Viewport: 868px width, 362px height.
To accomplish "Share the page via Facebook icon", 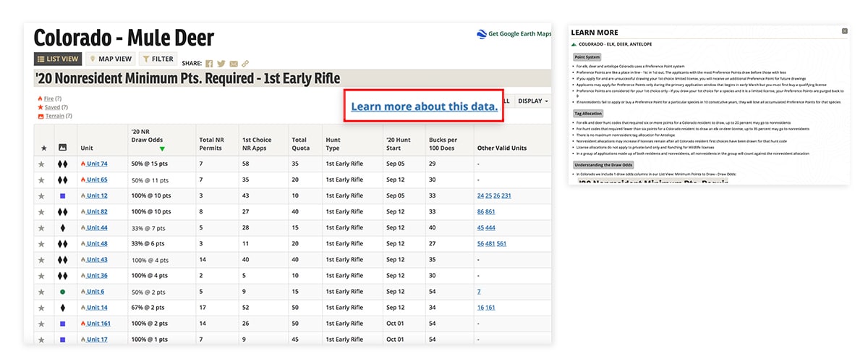I will tap(210, 63).
